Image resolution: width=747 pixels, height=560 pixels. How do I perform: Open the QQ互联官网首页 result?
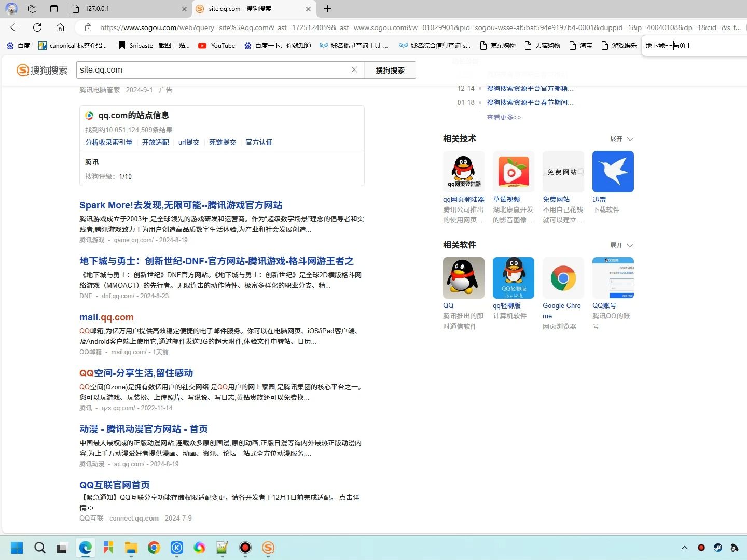click(x=115, y=485)
